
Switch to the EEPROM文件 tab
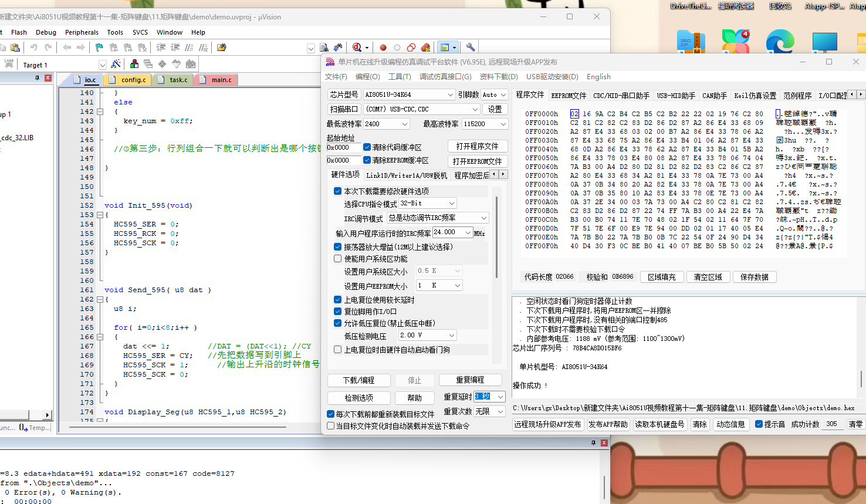click(x=569, y=96)
